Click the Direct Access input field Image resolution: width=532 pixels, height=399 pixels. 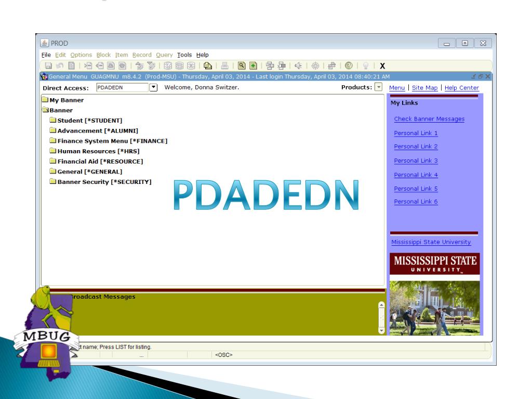122,88
